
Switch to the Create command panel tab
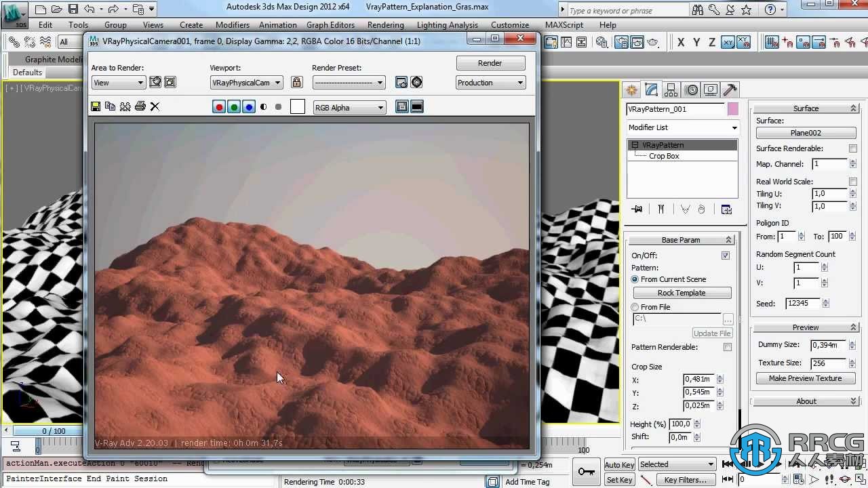coord(631,89)
